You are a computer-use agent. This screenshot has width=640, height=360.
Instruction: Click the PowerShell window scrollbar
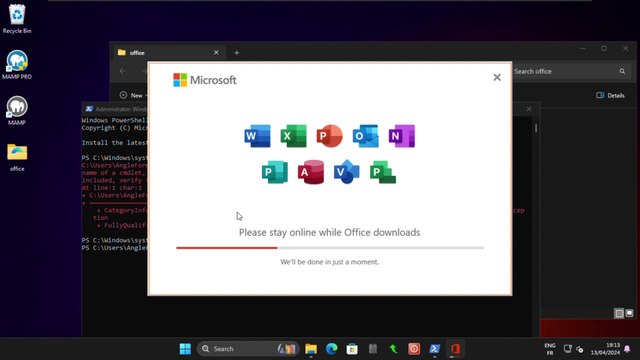point(536,128)
